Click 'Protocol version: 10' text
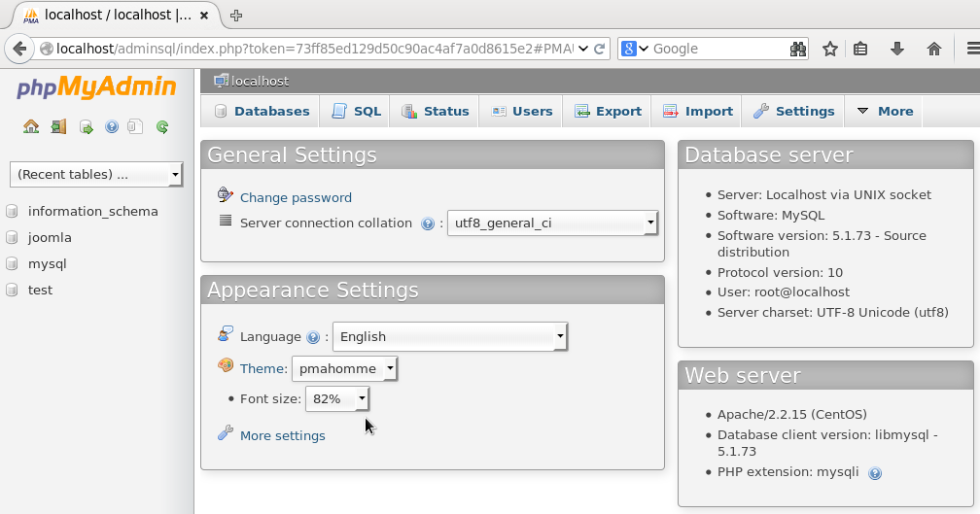This screenshot has width=980, height=514. [780, 273]
